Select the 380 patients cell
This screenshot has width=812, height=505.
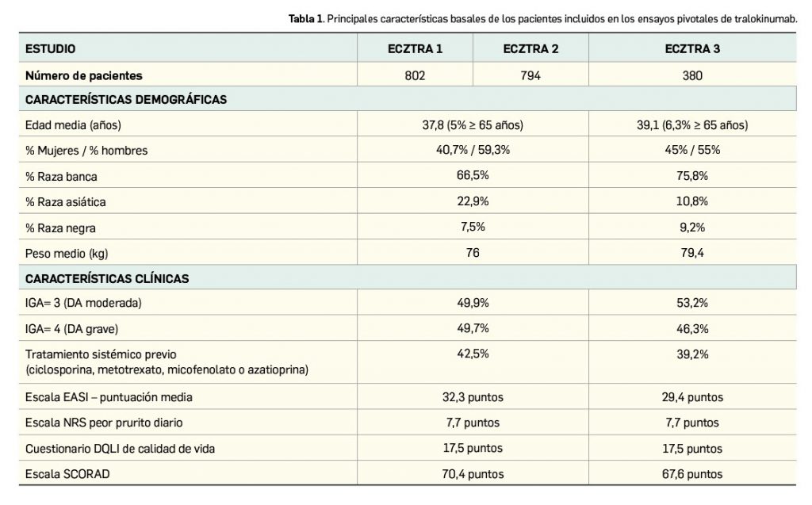click(692, 76)
